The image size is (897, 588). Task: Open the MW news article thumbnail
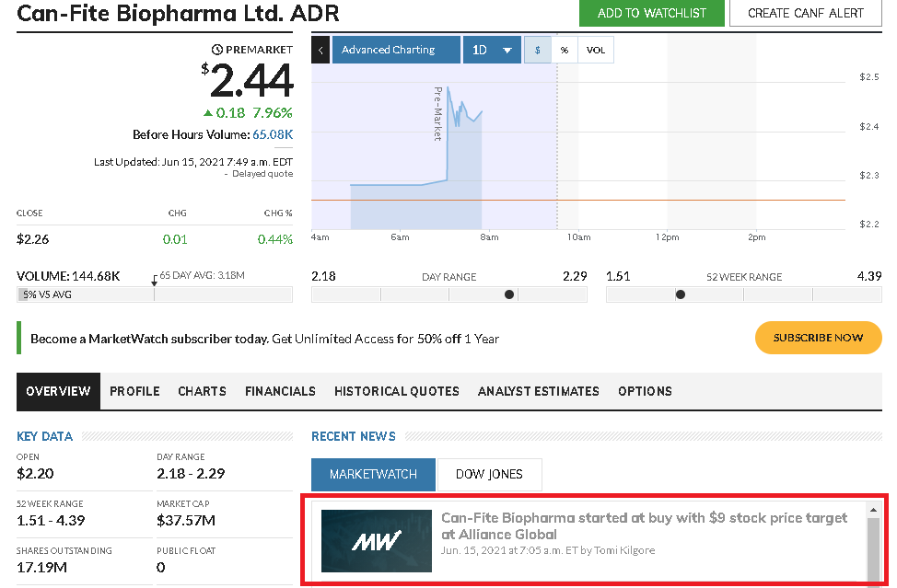pyautogui.click(x=376, y=541)
